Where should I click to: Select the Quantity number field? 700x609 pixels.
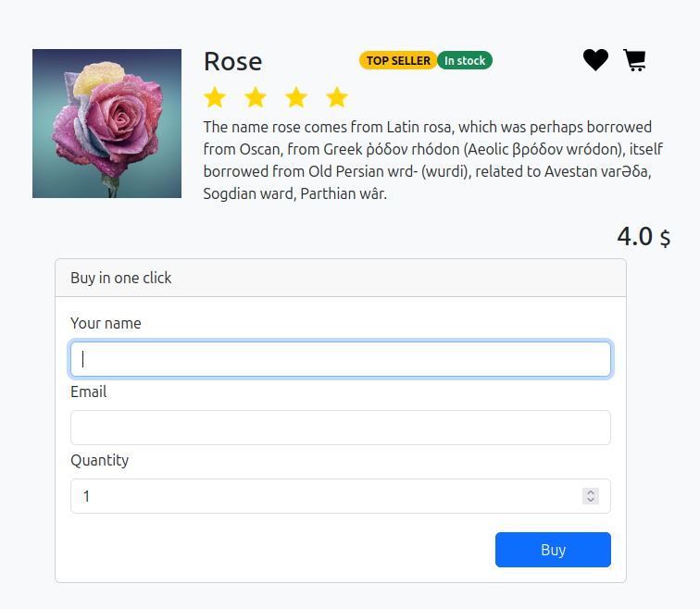(x=341, y=496)
